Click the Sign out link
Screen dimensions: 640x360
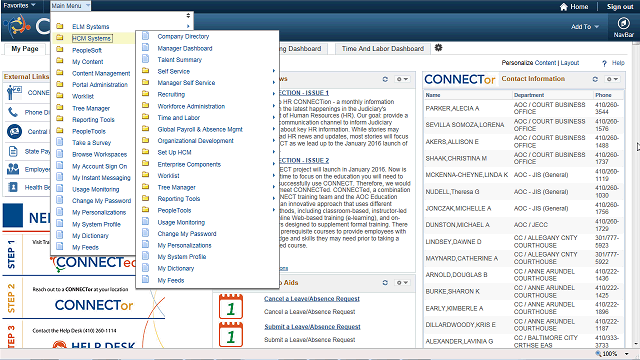pos(620,7)
